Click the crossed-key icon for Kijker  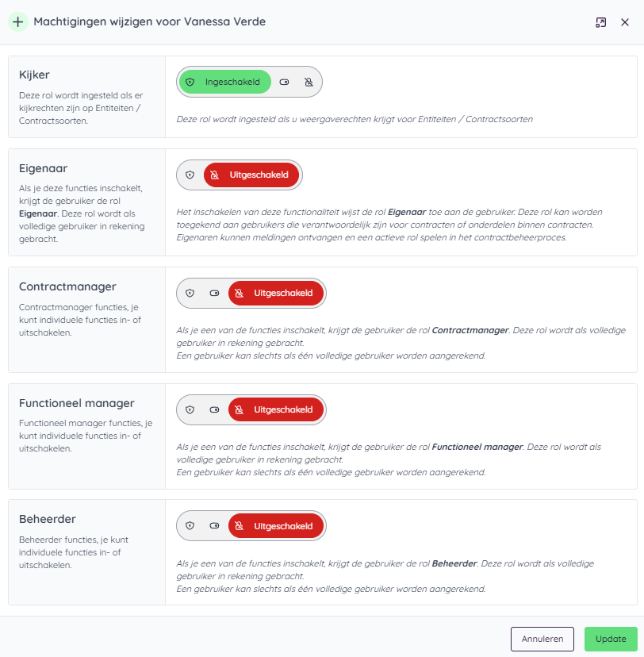309,82
